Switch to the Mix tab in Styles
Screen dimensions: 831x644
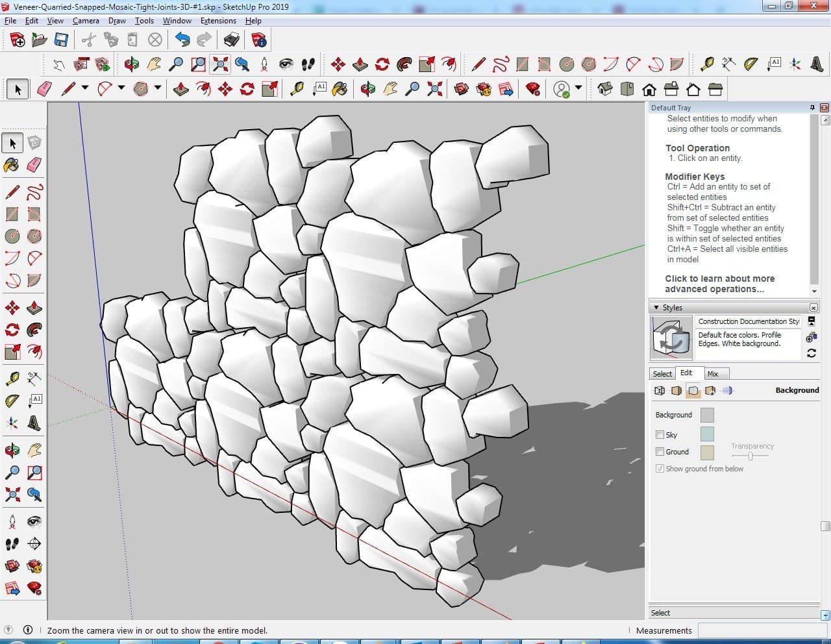[x=713, y=374]
